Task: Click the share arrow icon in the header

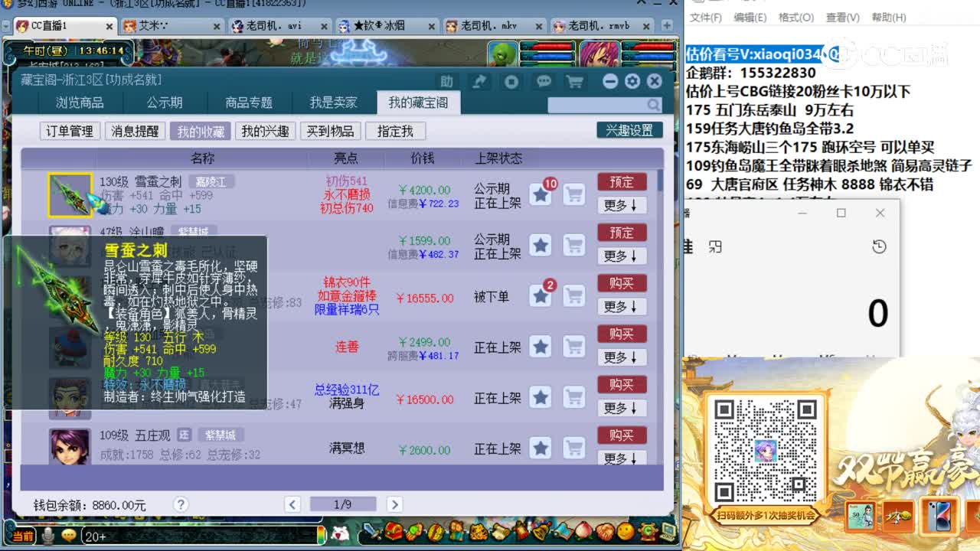Action: coord(479,81)
